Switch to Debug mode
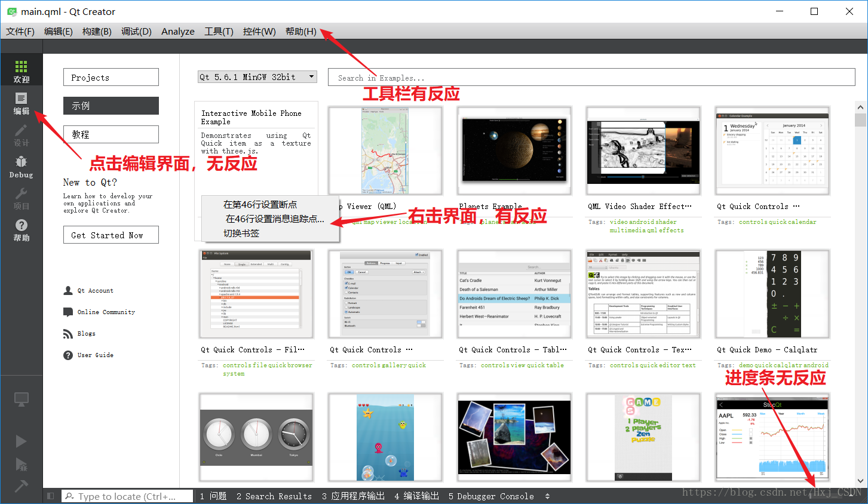 click(x=22, y=167)
